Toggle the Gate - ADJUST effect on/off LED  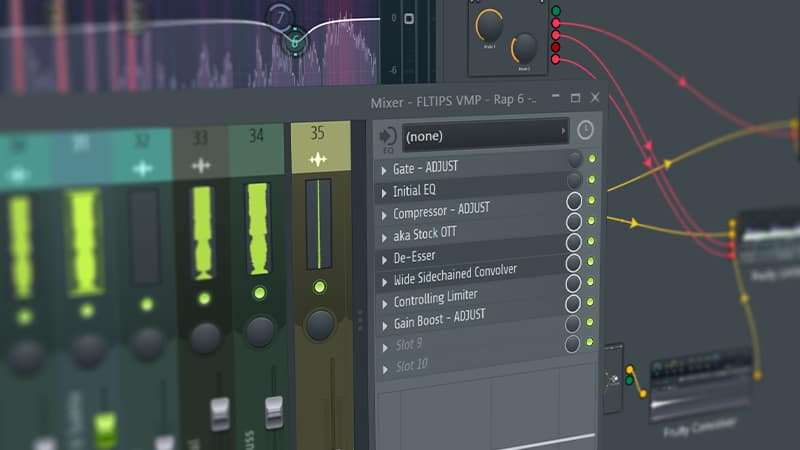(592, 159)
